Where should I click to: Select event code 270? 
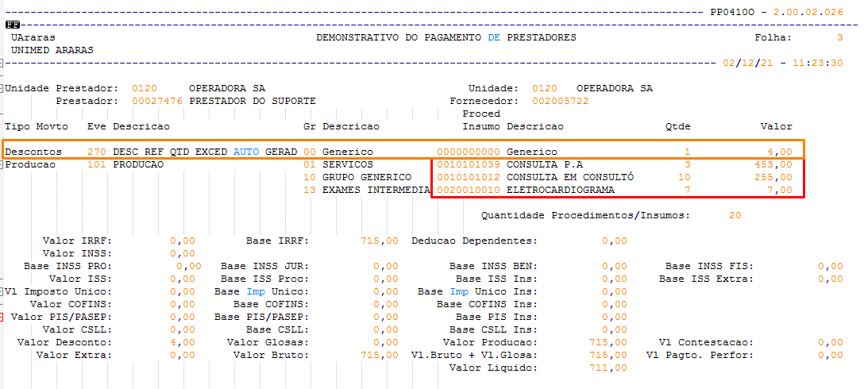pyautogui.click(x=97, y=152)
